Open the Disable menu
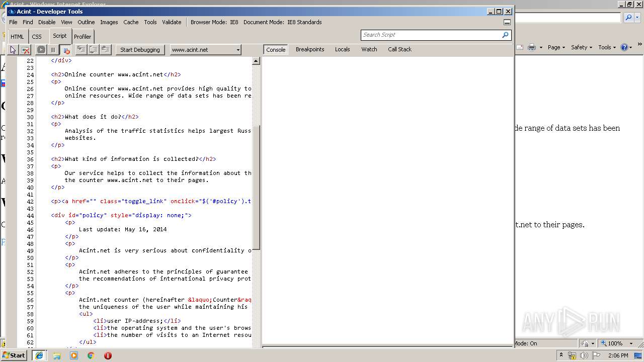This screenshot has height=362, width=644. [x=47, y=22]
